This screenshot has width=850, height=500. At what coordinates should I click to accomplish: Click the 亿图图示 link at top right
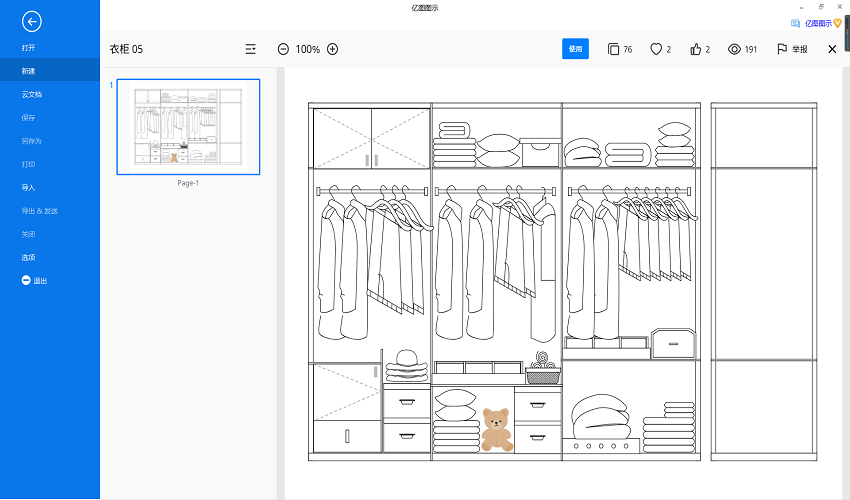point(816,22)
